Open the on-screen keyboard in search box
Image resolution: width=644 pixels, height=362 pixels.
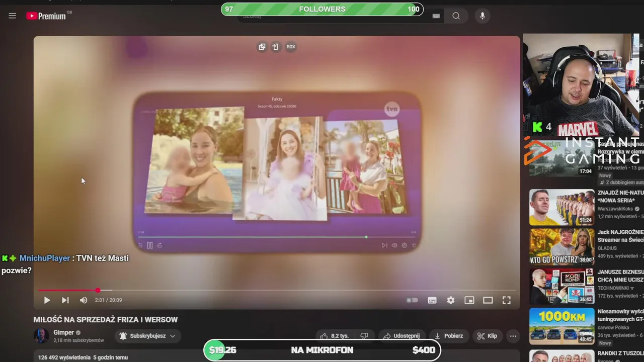(436, 16)
